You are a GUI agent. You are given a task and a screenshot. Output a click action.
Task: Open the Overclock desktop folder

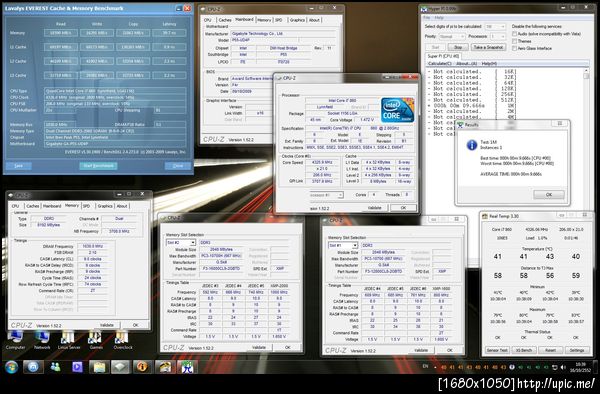(123, 340)
